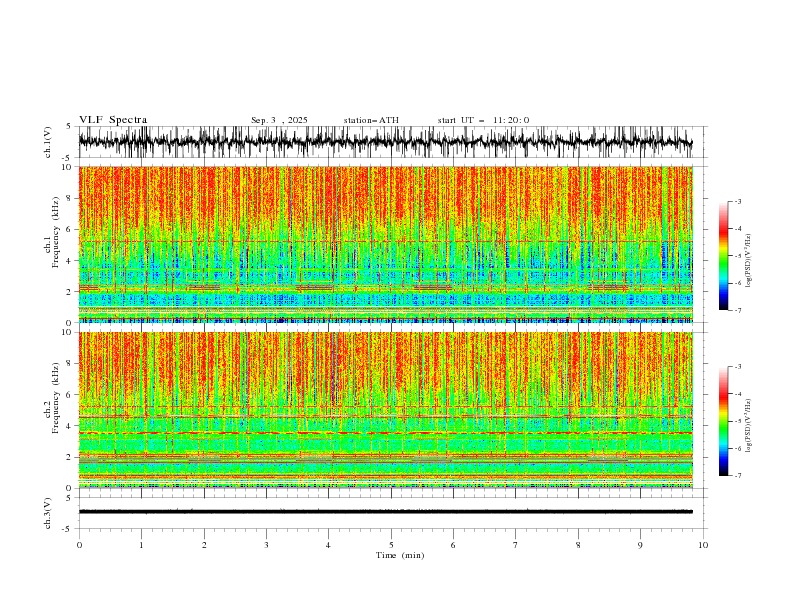792x612 pixels.
Task: Click the ch.2 PSD color scale bar
Action: pos(723,421)
